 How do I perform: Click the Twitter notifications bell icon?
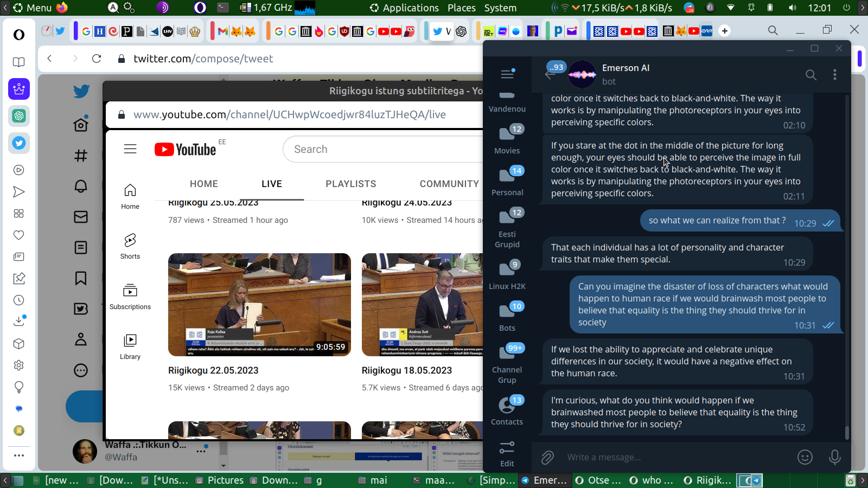pyautogui.click(x=81, y=187)
